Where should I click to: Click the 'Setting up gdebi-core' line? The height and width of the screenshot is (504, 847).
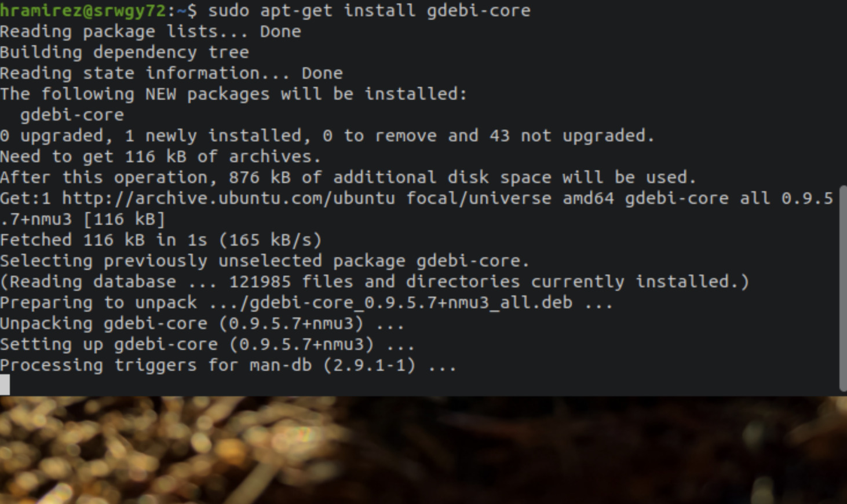pyautogui.click(x=207, y=345)
